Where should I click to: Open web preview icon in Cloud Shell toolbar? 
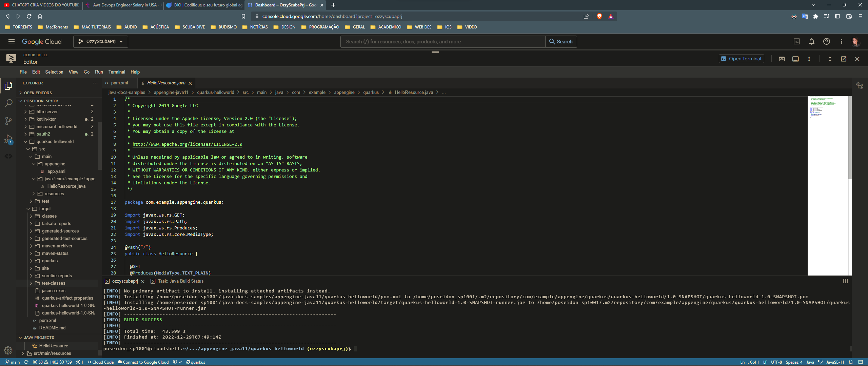[x=782, y=59]
